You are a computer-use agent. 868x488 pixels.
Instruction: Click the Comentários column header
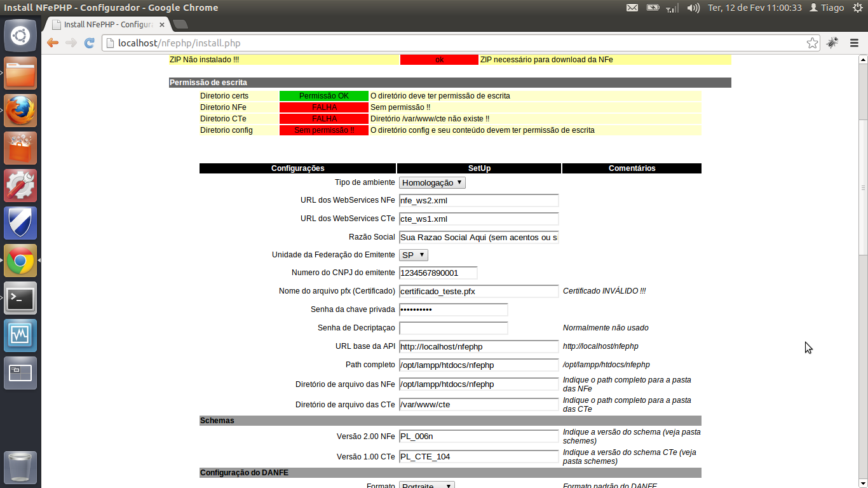(632, 168)
